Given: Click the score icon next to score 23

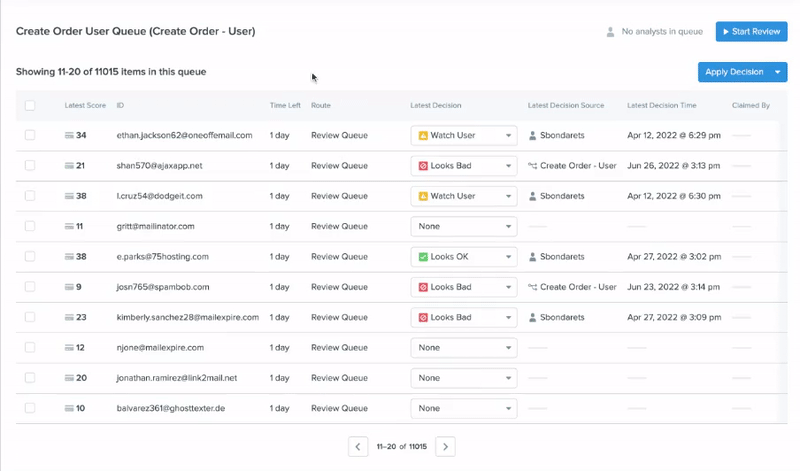Looking at the screenshot, I should click(x=69, y=317).
